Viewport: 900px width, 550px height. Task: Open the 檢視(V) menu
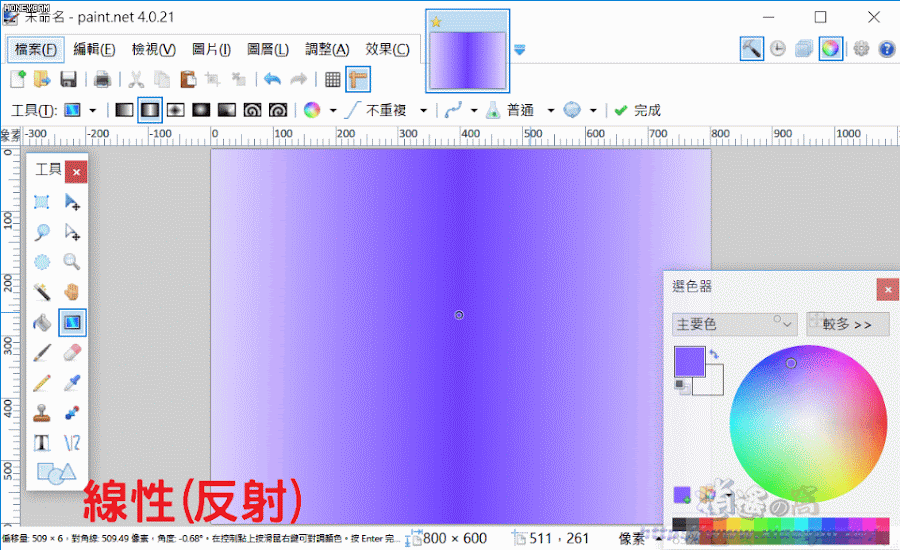pos(153,49)
